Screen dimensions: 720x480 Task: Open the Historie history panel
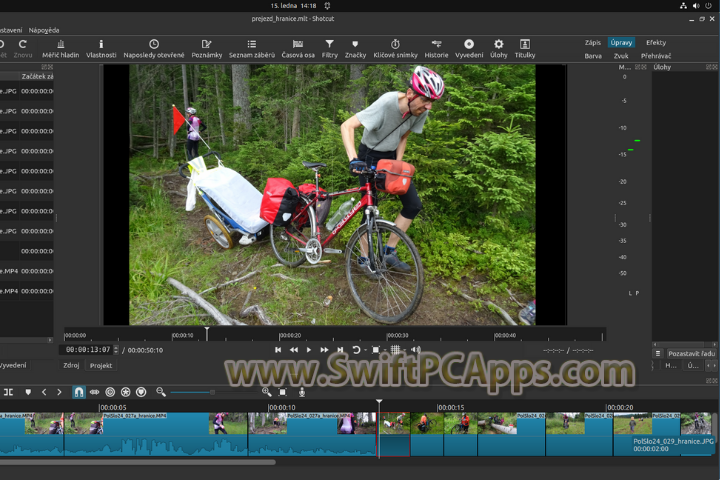(436, 49)
